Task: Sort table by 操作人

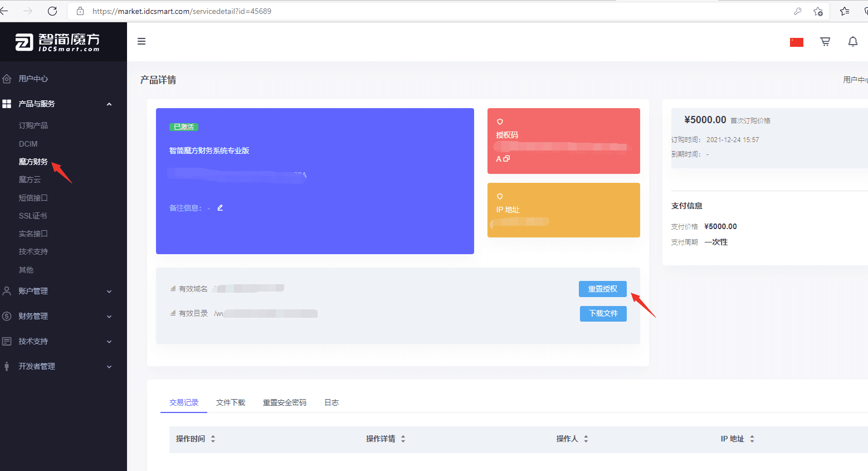Action: pos(586,439)
